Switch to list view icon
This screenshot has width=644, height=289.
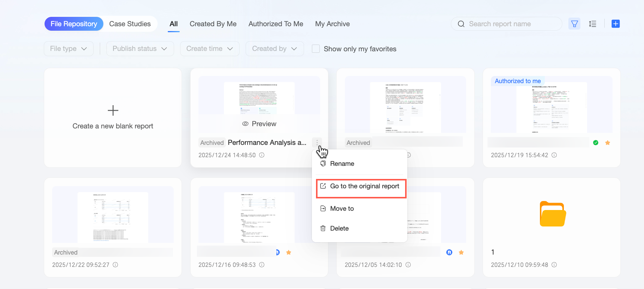click(592, 24)
